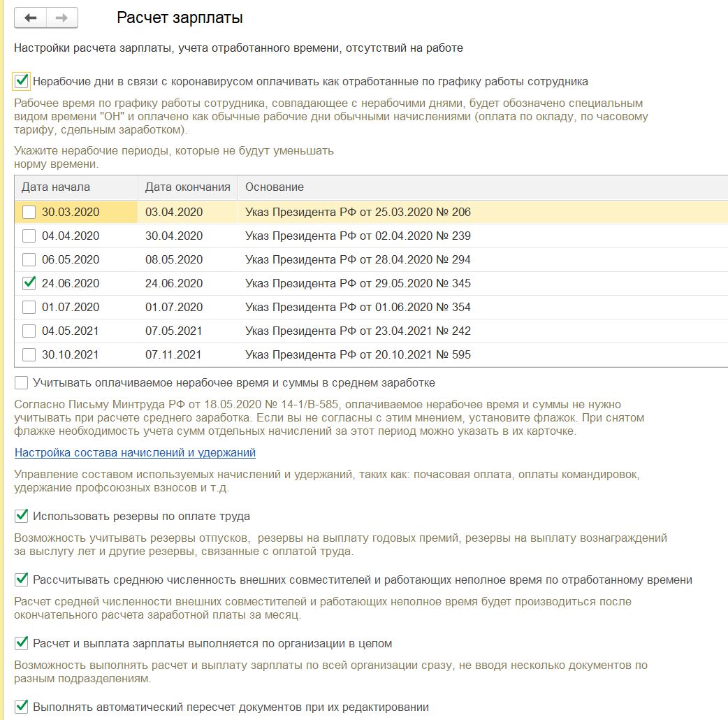Check the 01.07.2020 period checkbox
Image resolution: width=728 pixels, height=720 pixels.
[29, 308]
